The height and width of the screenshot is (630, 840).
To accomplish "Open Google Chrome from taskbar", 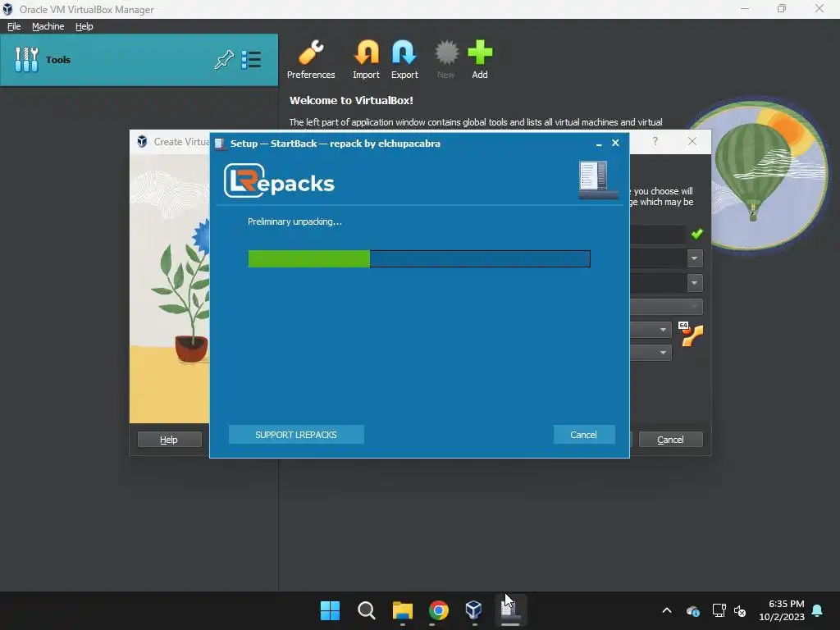I will tap(438, 610).
